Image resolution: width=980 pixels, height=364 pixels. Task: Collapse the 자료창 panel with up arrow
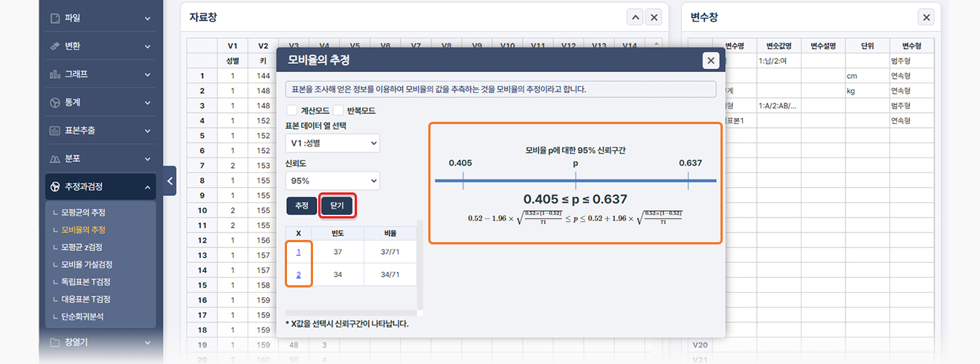point(635,17)
